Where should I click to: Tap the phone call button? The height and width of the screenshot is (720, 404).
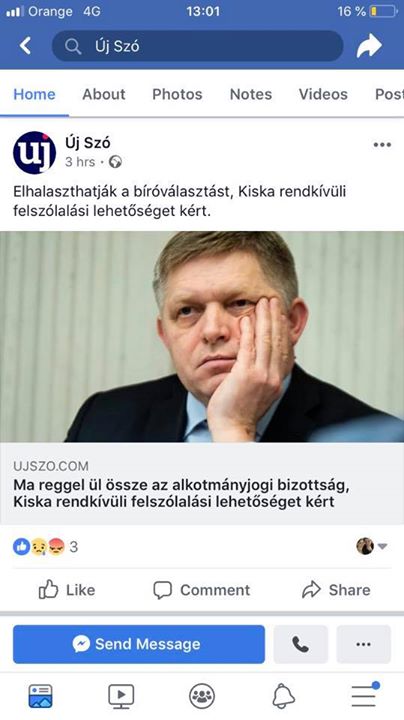(x=301, y=644)
